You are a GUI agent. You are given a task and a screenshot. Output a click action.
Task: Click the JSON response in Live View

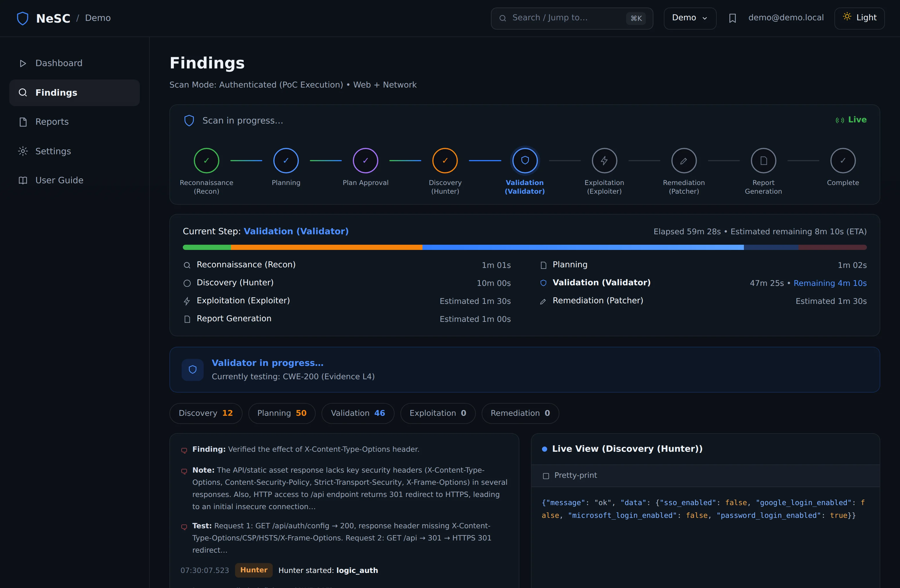703,509
